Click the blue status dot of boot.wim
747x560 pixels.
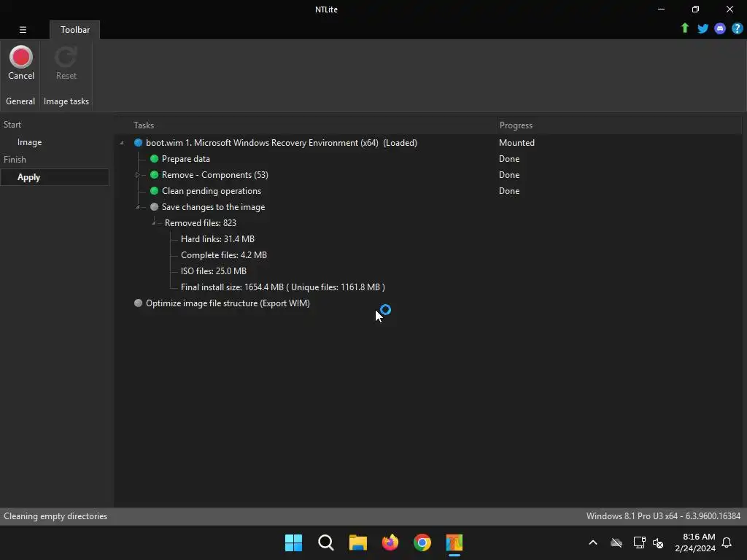(x=138, y=143)
